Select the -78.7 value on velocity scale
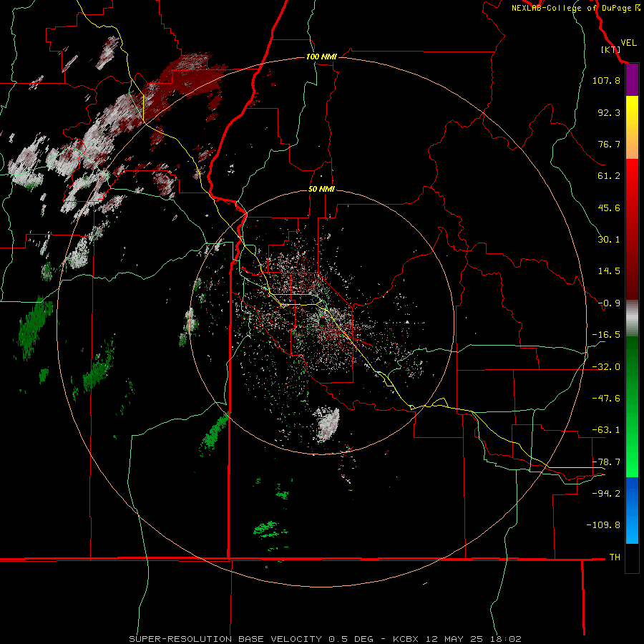The height and width of the screenshot is (644, 644). pos(606,462)
